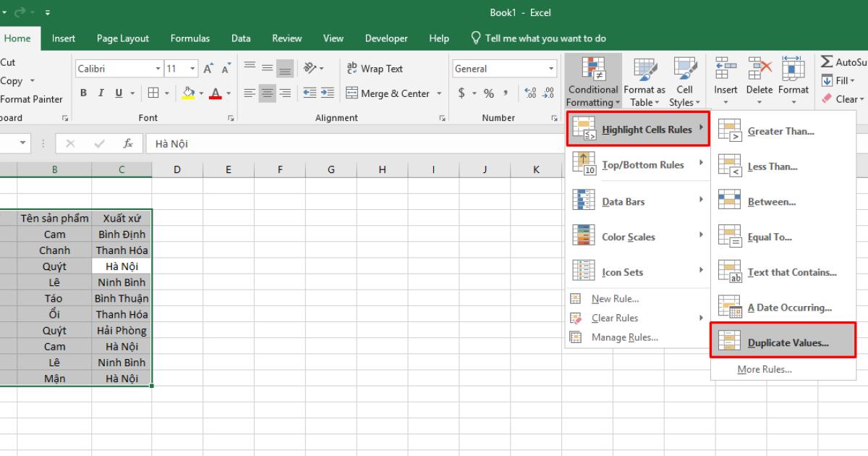Click the Delete Cells icon
Viewport: 868px width, 456px height.
coord(759,80)
